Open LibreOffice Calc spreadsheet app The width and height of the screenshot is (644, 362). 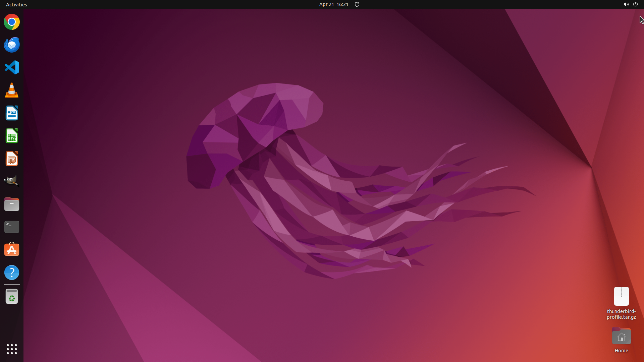tap(12, 136)
